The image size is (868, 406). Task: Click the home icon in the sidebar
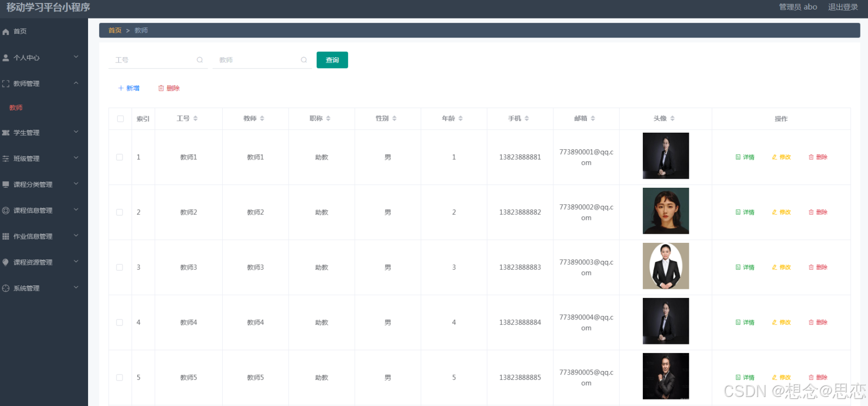(x=6, y=32)
